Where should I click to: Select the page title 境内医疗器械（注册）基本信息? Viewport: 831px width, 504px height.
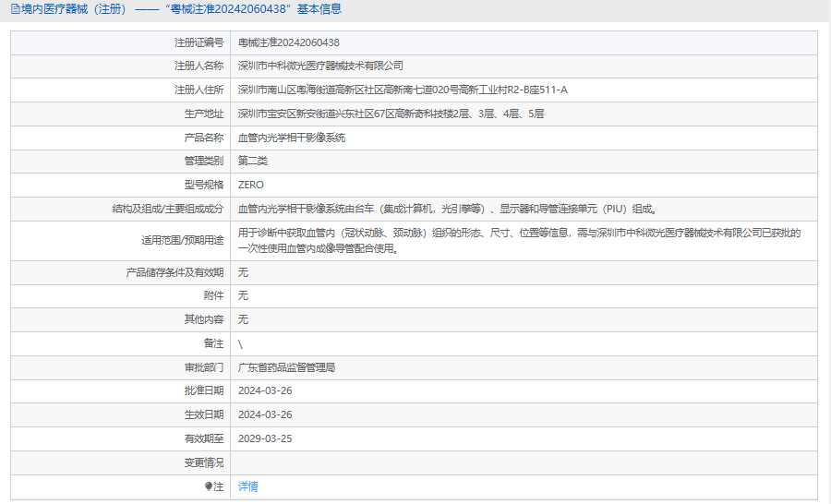tap(182, 9)
